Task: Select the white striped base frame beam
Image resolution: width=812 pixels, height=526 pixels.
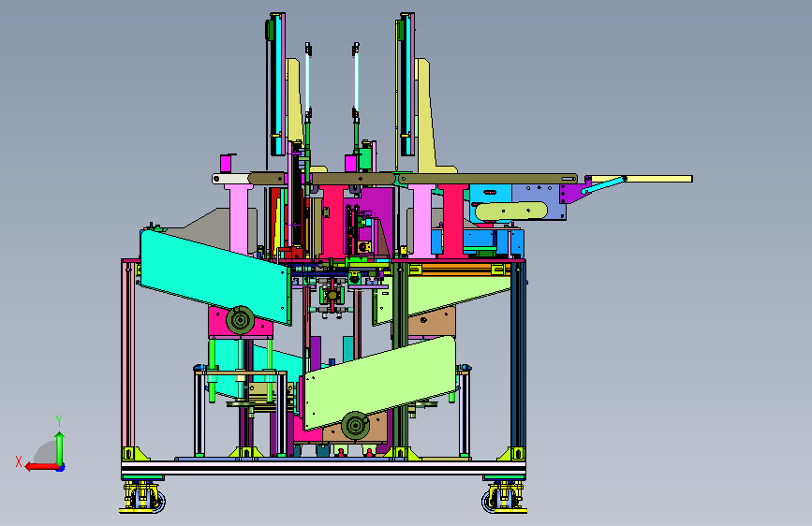Action: 324,467
